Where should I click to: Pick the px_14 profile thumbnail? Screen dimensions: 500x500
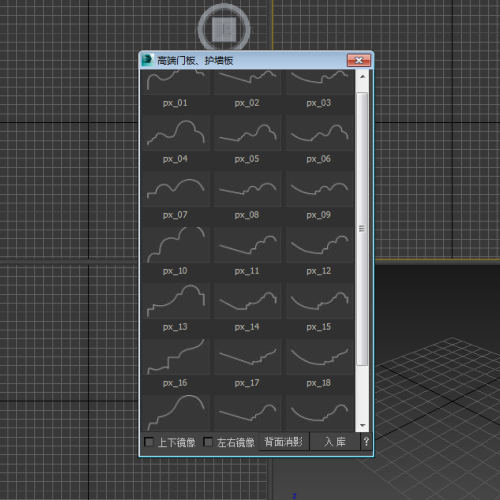pos(248,301)
